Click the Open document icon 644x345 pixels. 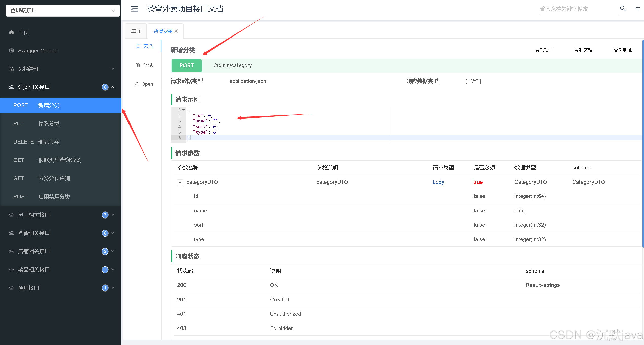[136, 84]
